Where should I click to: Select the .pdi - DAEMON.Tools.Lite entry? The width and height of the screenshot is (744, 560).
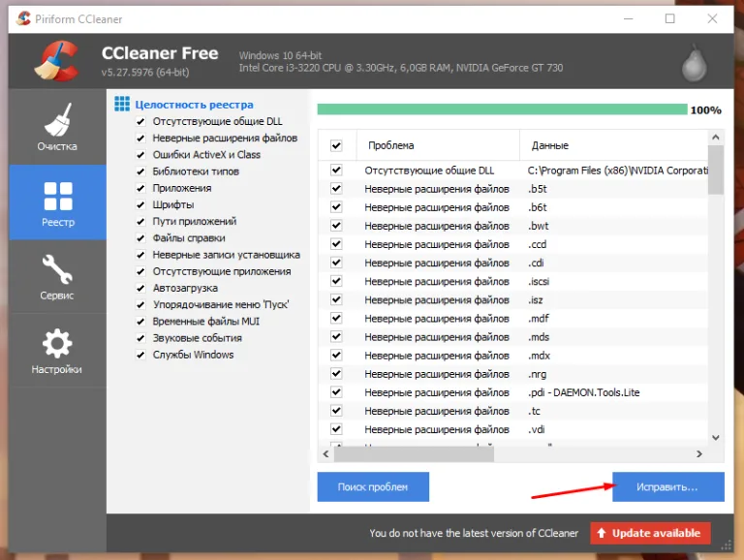[x=583, y=392]
